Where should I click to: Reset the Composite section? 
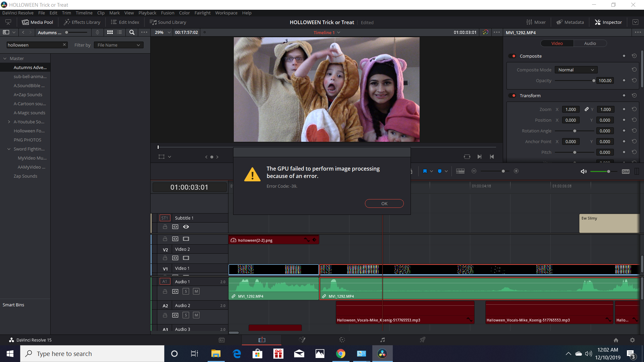(x=634, y=56)
